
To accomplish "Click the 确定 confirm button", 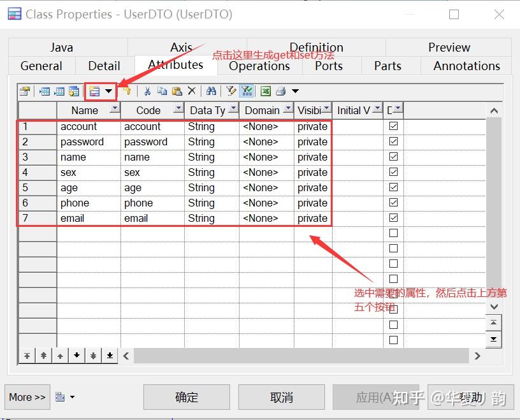I will pyautogui.click(x=186, y=396).
